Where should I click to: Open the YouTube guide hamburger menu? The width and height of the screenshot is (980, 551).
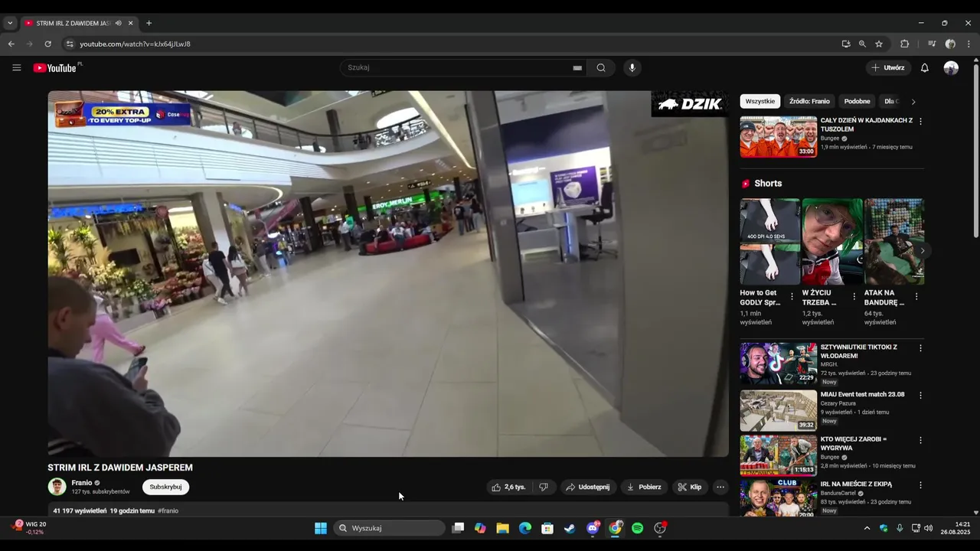17,67
